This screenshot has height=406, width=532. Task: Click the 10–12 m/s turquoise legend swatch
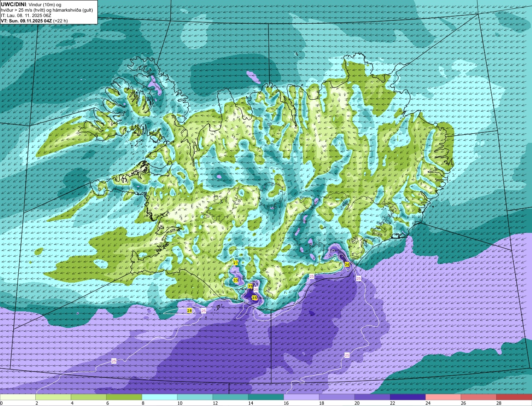tap(195, 397)
